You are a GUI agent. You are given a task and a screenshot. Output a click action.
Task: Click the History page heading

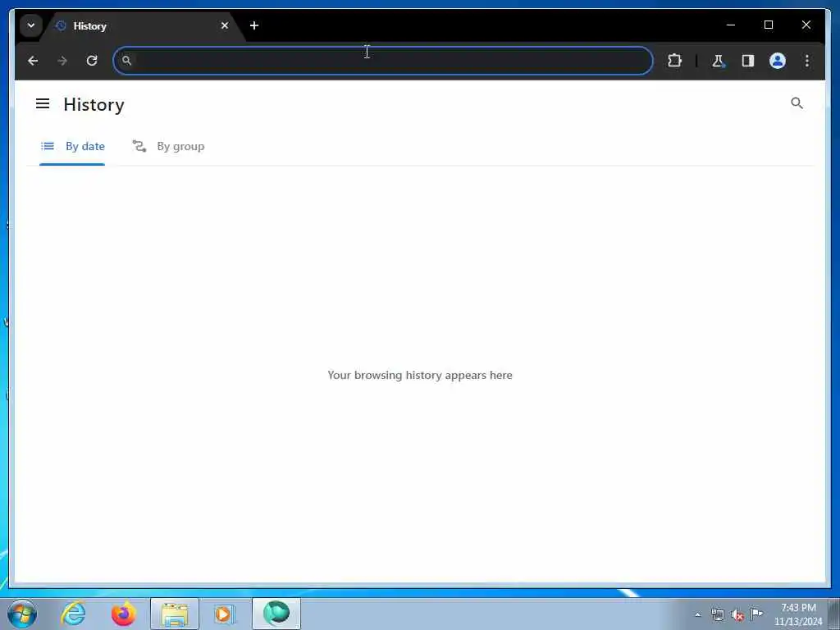click(94, 104)
